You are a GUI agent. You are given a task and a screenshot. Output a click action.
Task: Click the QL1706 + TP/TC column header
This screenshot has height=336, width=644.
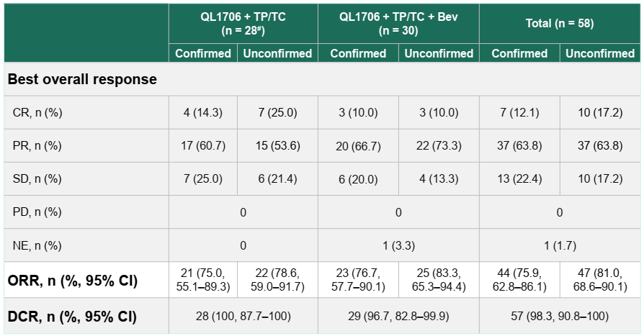pyautogui.click(x=243, y=24)
